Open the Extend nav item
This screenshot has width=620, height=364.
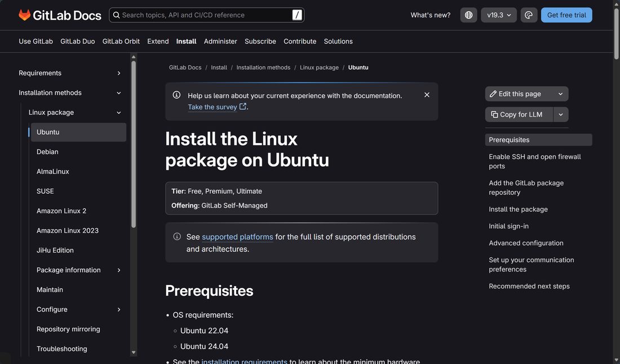tap(158, 42)
